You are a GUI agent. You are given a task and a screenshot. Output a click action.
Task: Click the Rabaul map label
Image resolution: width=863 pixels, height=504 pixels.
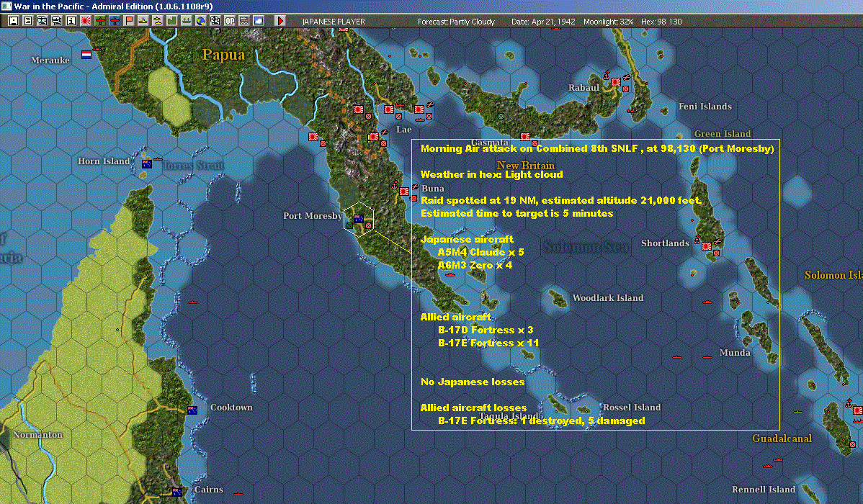[584, 88]
